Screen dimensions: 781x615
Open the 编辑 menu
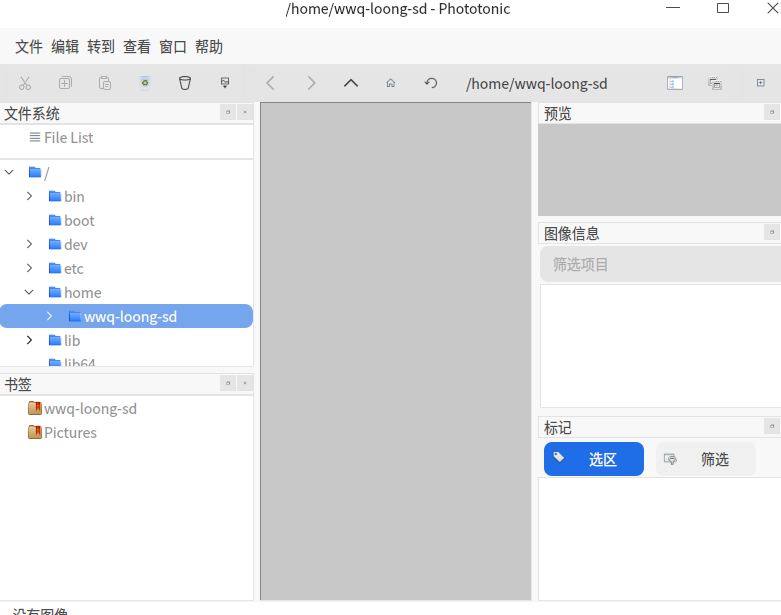click(65, 47)
